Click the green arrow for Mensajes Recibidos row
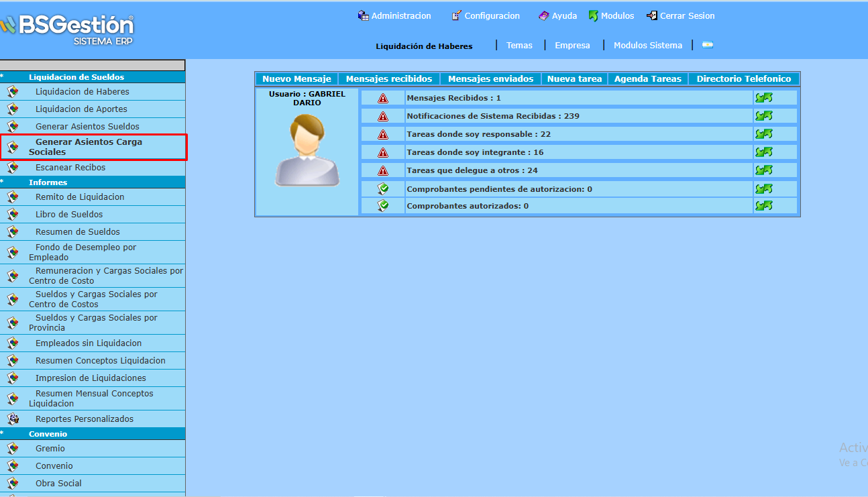Viewport: 868px width, 497px height. [763, 98]
